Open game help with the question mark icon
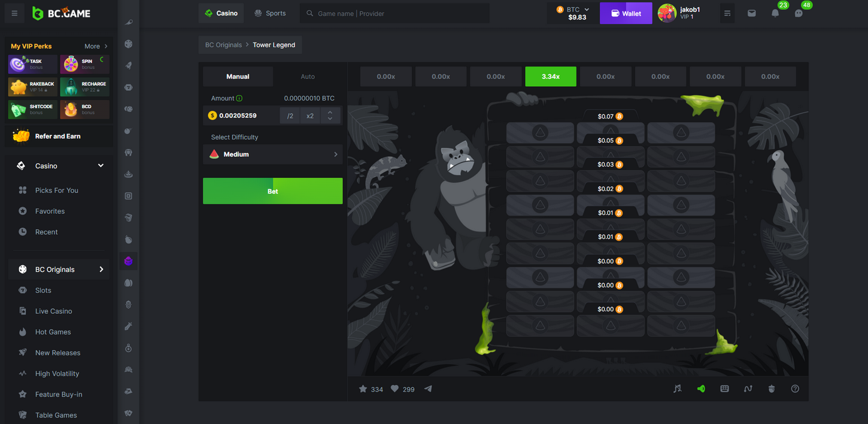Screen dimensions: 868x424 tap(795, 388)
